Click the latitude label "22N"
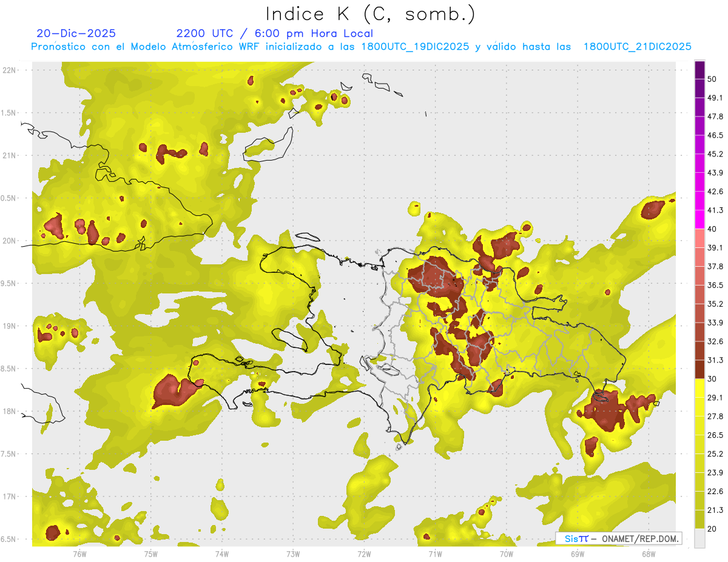Image resolution: width=728 pixels, height=562 pixels. tap(10, 70)
